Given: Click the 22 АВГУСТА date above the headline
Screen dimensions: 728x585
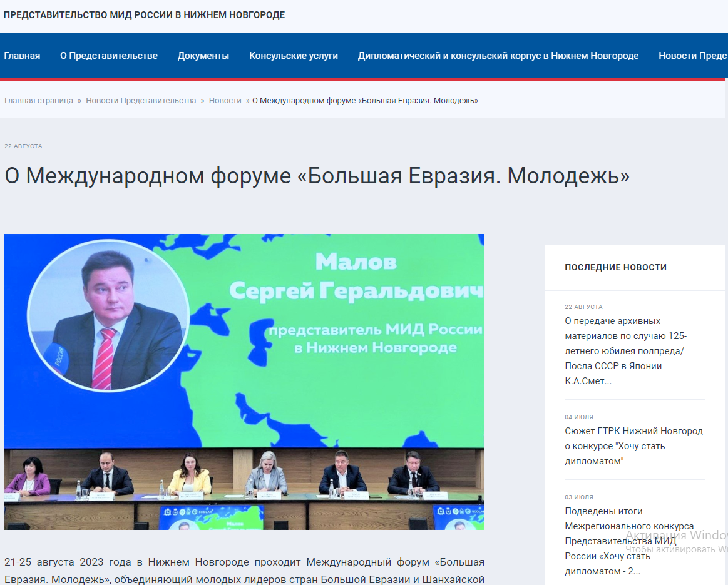Looking at the screenshot, I should click(x=23, y=146).
